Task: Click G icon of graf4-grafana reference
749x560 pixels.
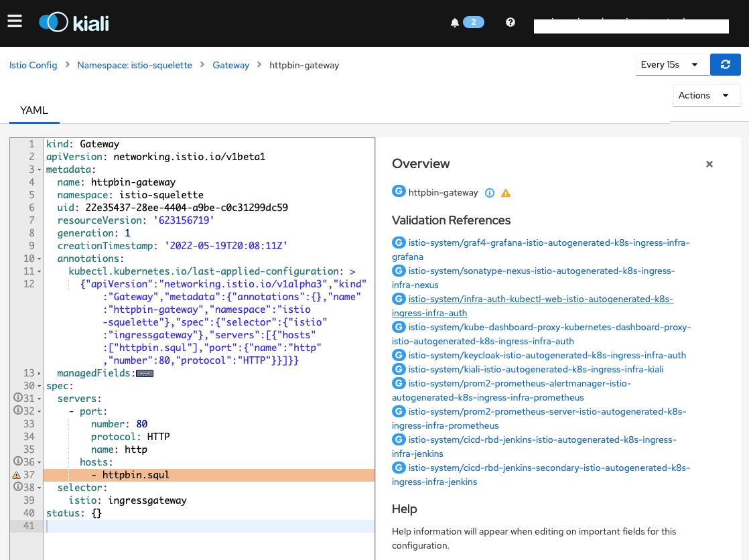Action: coord(399,242)
